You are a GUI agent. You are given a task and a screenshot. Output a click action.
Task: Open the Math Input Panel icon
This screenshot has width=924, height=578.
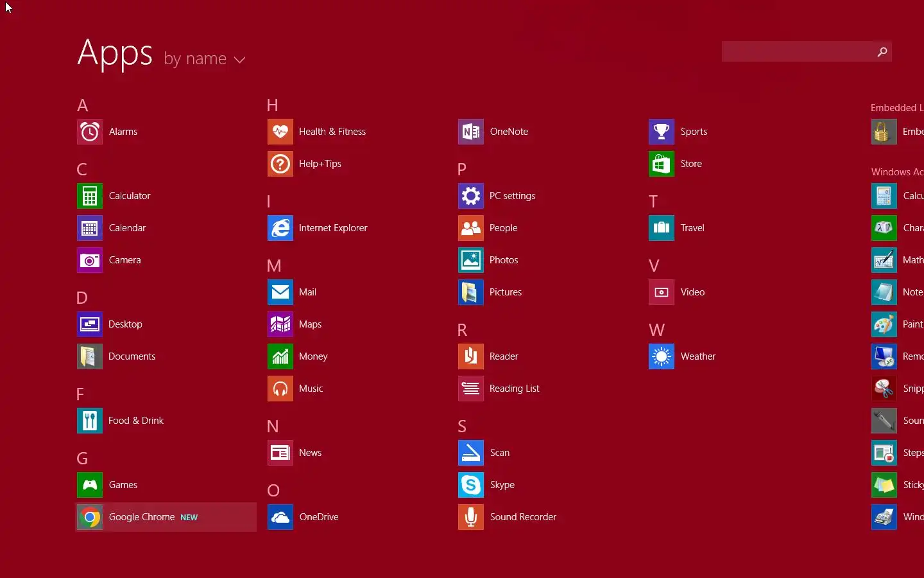tap(884, 260)
